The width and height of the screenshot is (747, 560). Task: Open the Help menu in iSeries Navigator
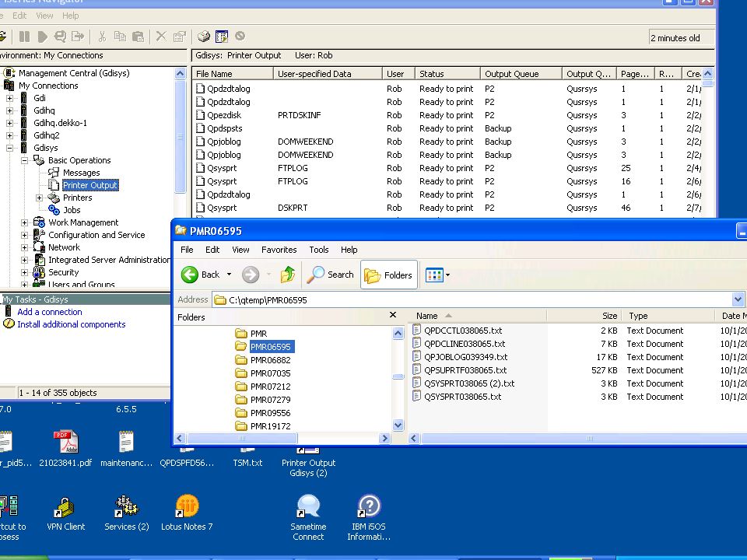pos(71,16)
